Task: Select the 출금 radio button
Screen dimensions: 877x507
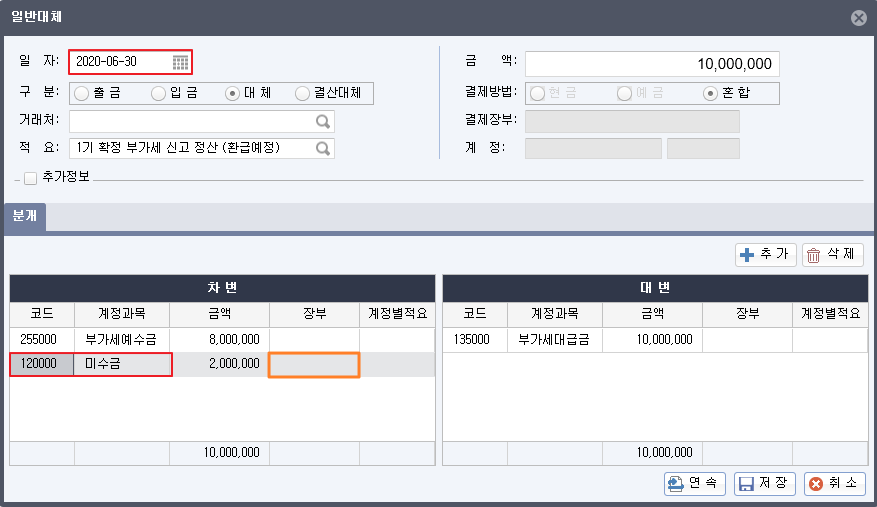Action: tap(82, 93)
